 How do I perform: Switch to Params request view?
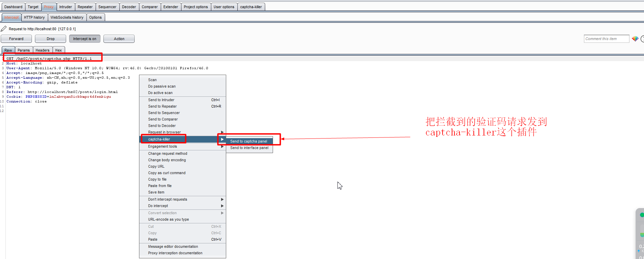tap(24, 50)
